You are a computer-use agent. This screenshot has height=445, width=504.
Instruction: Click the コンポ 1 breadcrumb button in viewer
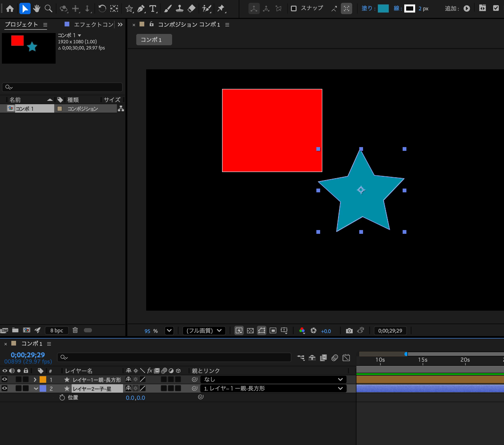point(154,40)
